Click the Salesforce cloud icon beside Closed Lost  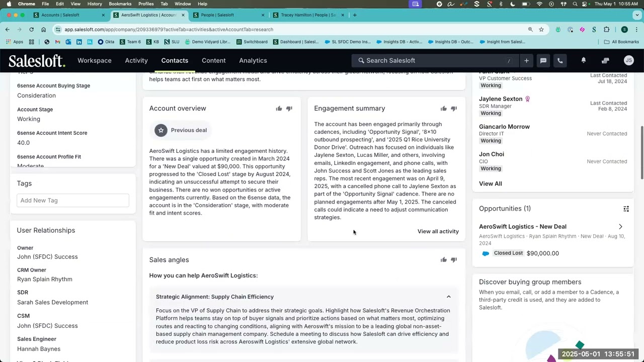click(x=486, y=253)
